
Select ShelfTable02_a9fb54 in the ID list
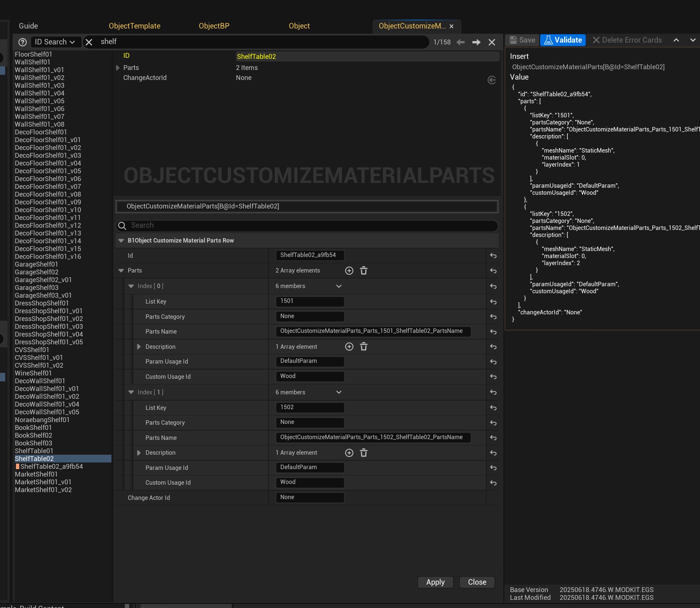51,467
